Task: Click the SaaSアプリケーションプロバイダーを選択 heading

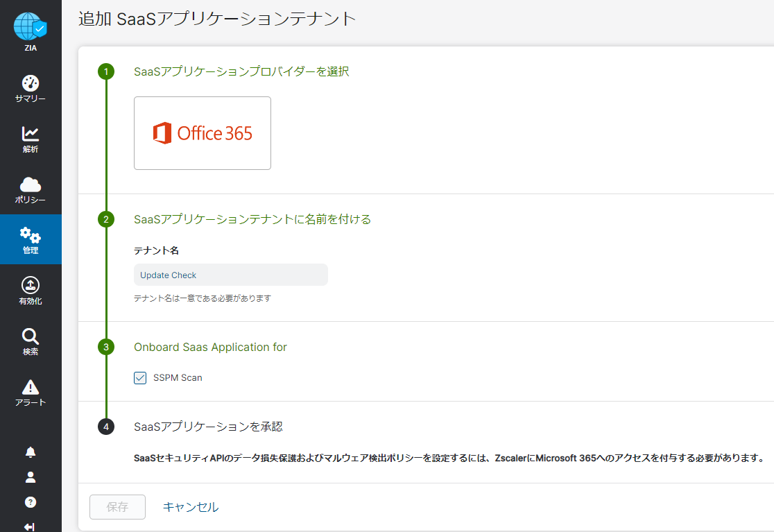Action: 241,71
